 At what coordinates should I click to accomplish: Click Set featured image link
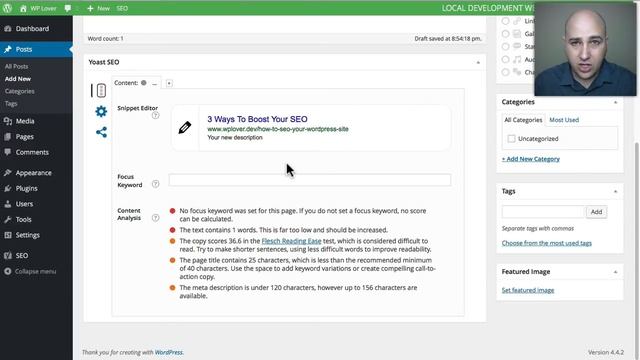[x=528, y=291]
